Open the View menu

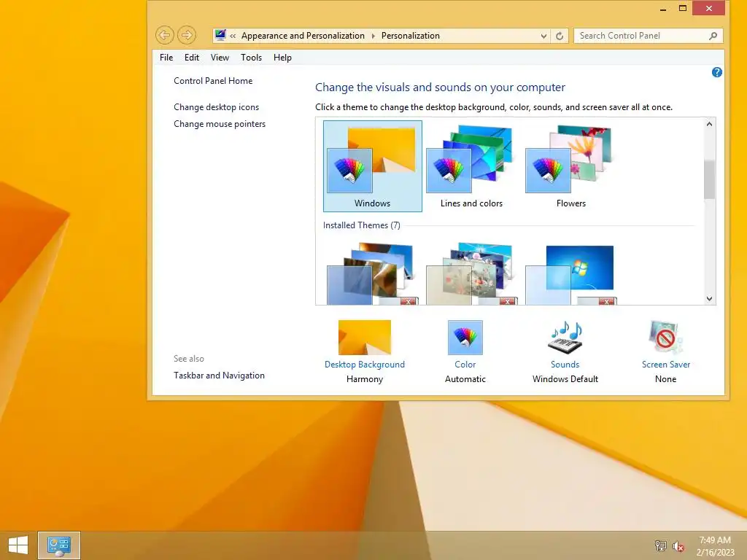[220, 58]
